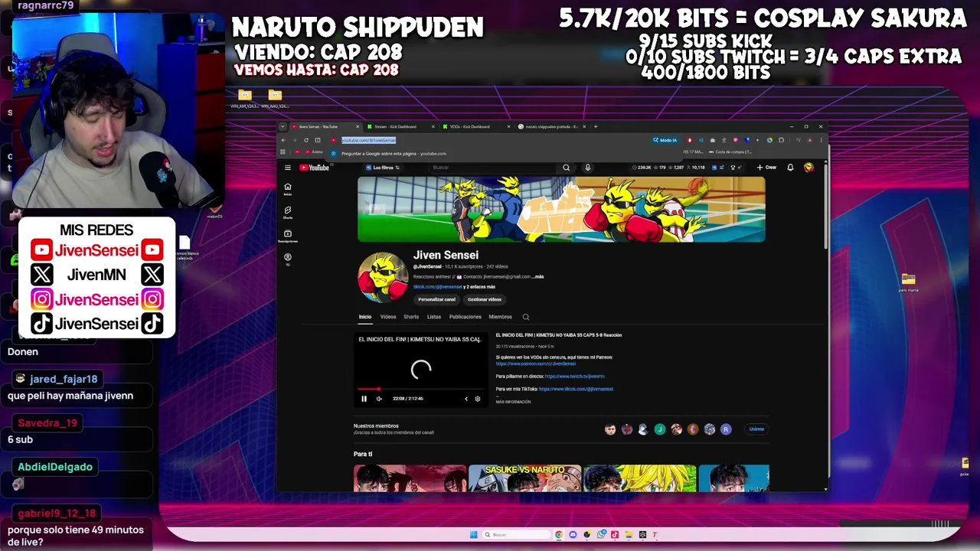Image resolution: width=980 pixels, height=551 pixels.
Task: Click the Modo IA button in address bar
Action: [x=665, y=140]
